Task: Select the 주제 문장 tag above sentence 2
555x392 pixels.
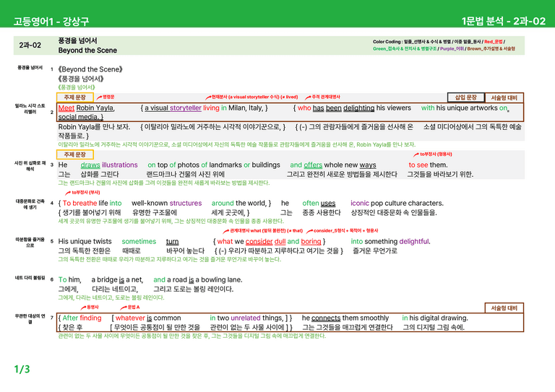Action: coord(75,97)
